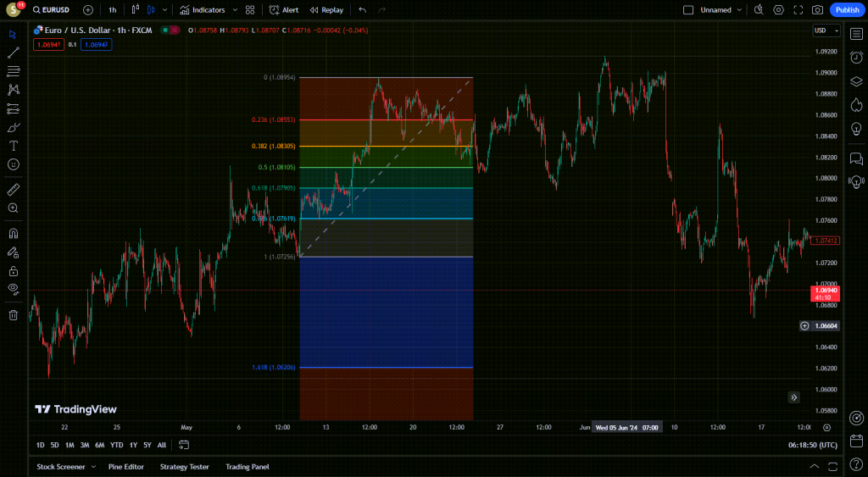Open the Go to date calendar
The height and width of the screenshot is (477, 868).
tap(184, 445)
